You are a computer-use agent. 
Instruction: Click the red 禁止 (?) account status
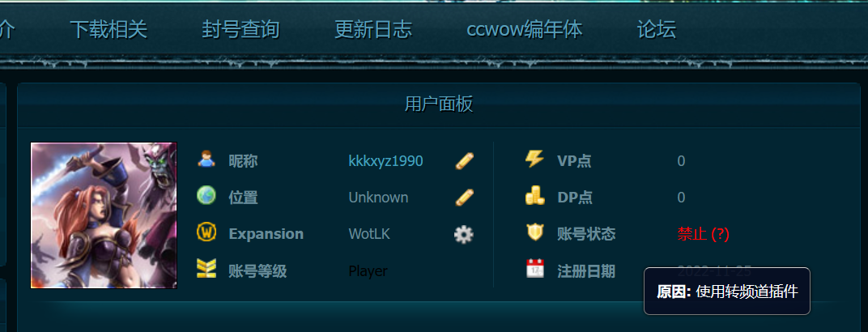click(x=703, y=234)
